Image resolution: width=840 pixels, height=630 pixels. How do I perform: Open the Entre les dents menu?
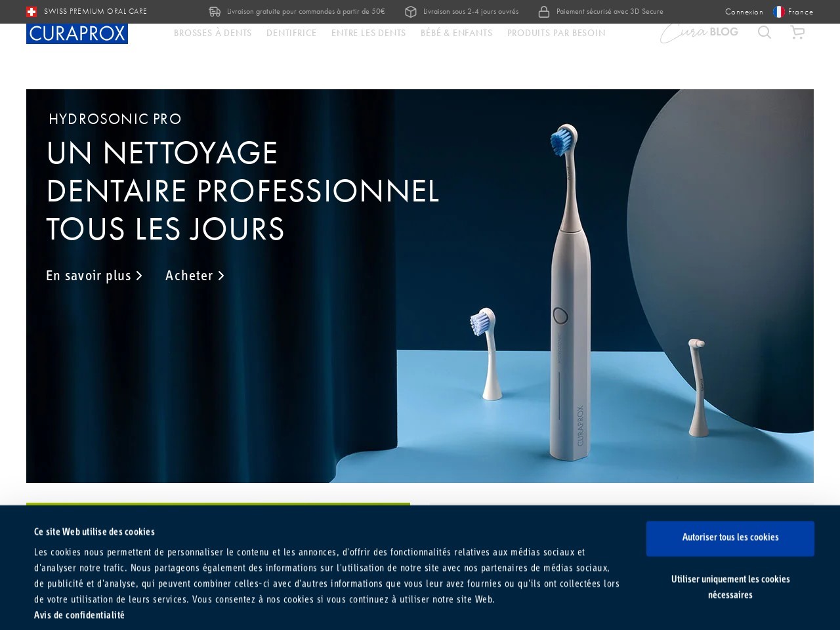(x=368, y=33)
